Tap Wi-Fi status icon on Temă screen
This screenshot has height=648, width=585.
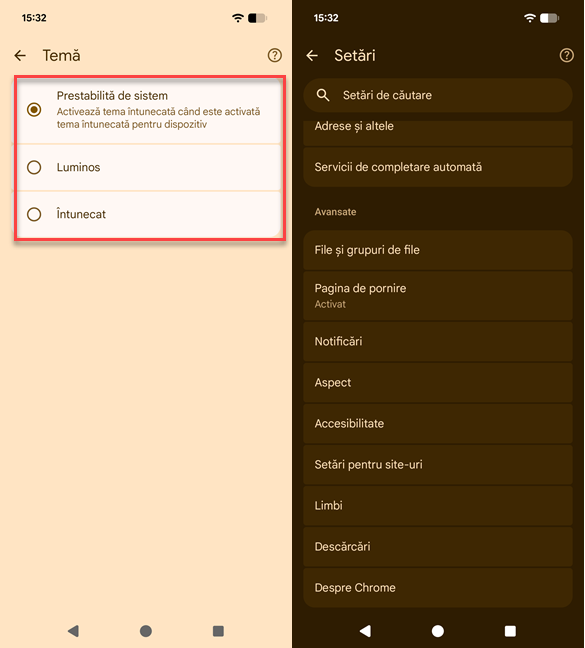point(238,18)
